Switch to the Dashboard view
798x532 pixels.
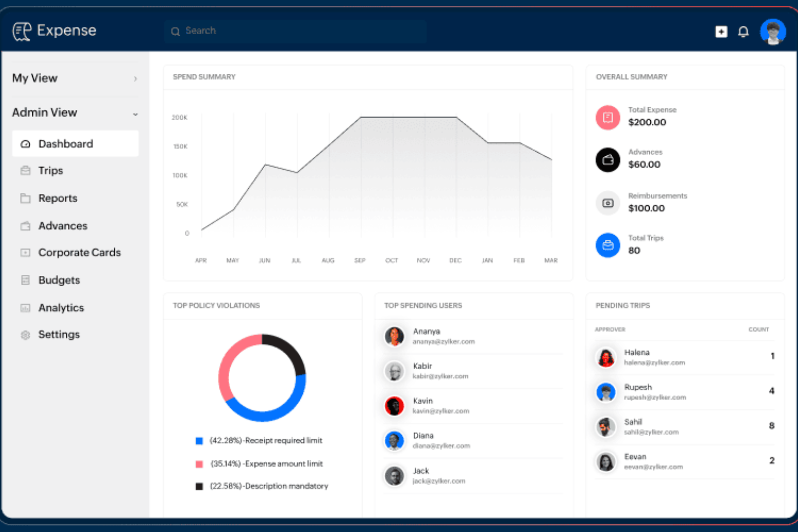65,143
